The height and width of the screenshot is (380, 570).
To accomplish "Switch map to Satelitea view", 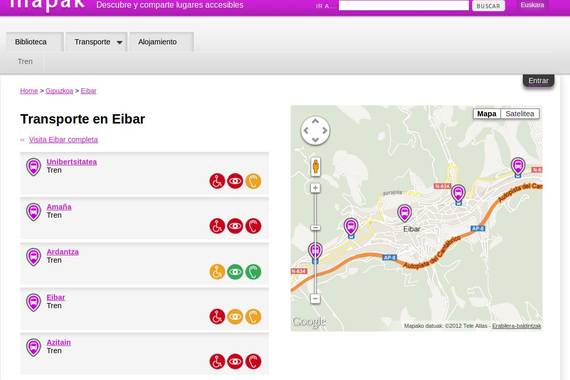I will tap(520, 114).
